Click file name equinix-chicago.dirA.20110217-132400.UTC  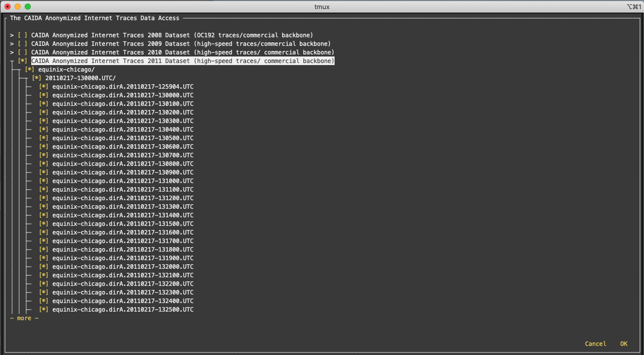[123, 301]
